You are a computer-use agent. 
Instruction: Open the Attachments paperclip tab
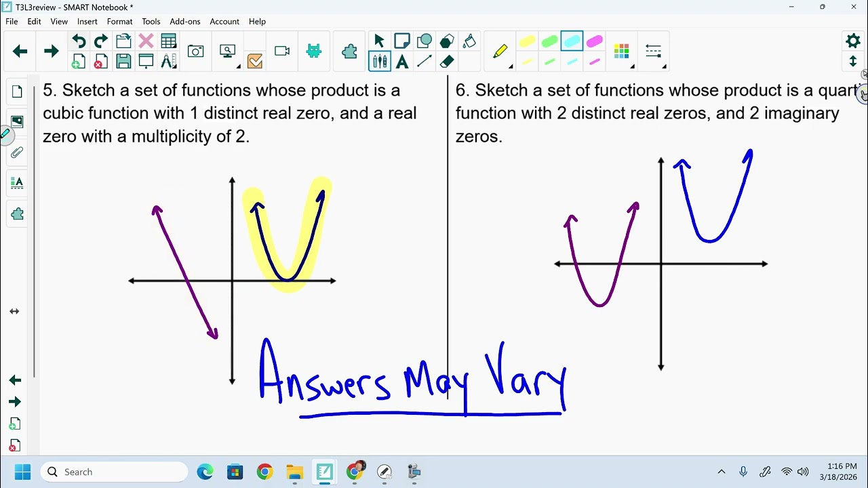(x=17, y=152)
